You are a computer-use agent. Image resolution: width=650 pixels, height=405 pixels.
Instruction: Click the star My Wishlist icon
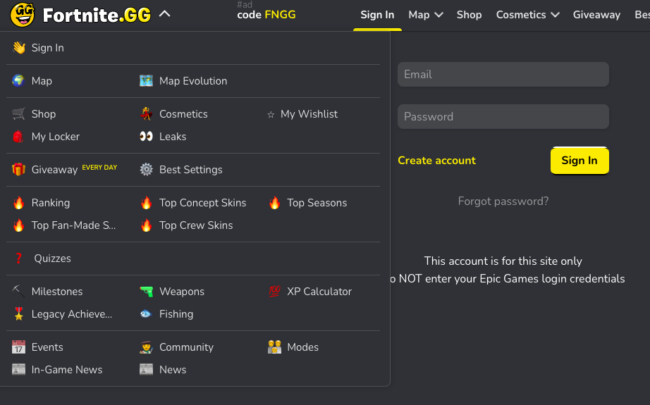coord(270,114)
